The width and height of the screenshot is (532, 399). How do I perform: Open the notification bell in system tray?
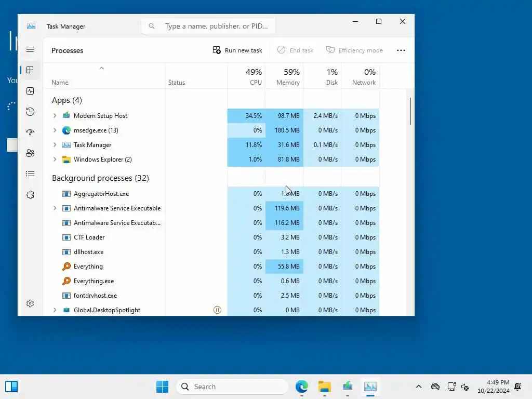click(518, 387)
